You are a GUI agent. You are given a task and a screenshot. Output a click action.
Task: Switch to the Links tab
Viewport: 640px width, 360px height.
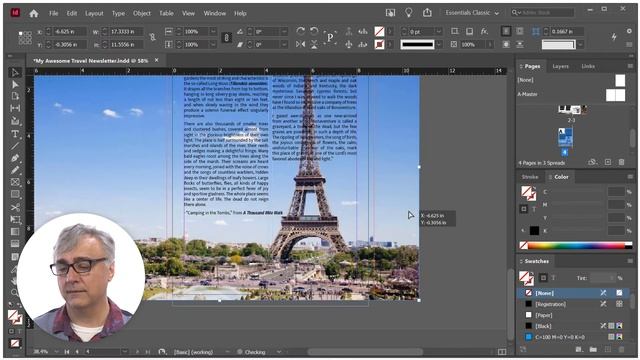click(x=588, y=66)
